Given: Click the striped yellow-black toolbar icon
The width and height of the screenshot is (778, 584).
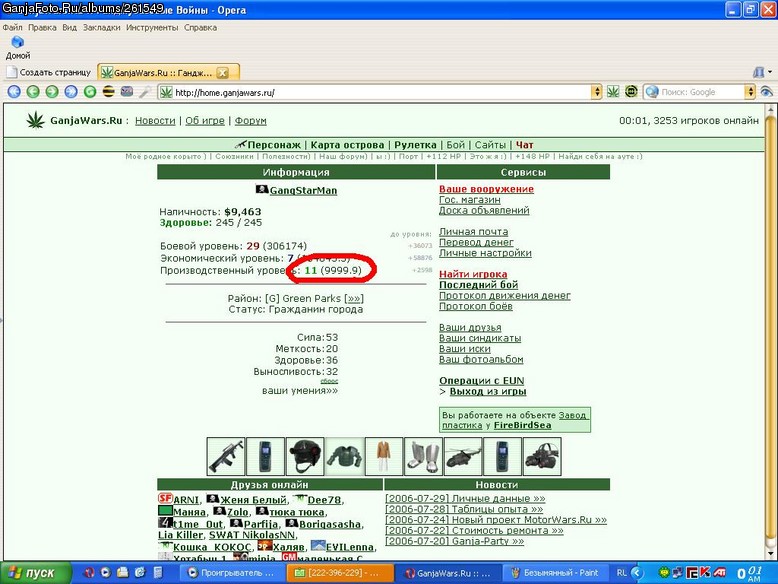Looking at the screenshot, I should click(x=108, y=91).
